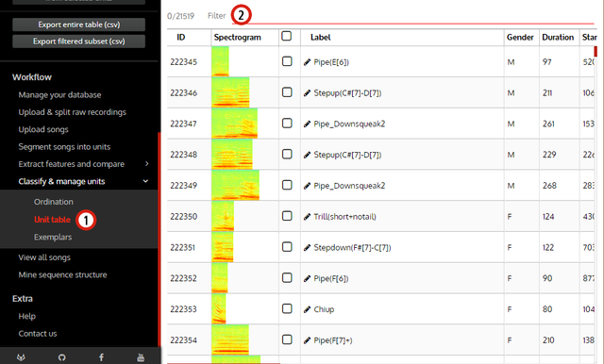Open Upload & split raw recordings
604x364 pixels.
[73, 112]
